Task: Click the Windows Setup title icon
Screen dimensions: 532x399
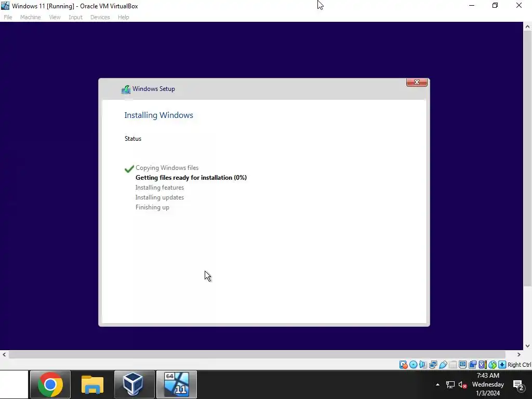Action: pos(126,89)
